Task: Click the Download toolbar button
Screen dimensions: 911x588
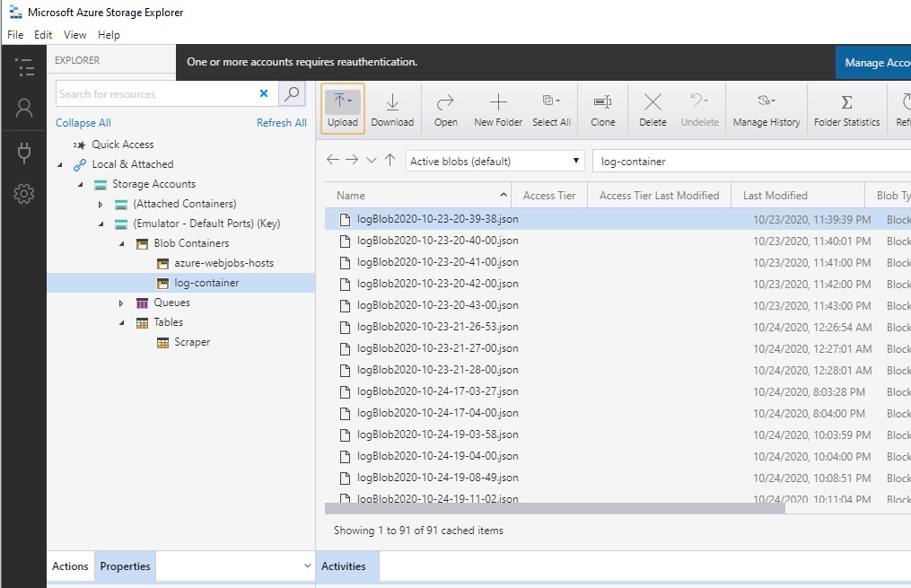Action: pos(392,109)
